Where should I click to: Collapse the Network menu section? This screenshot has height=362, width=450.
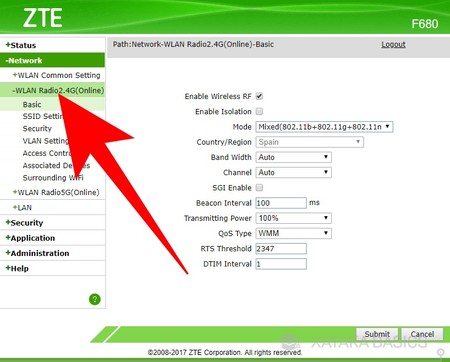52,60
